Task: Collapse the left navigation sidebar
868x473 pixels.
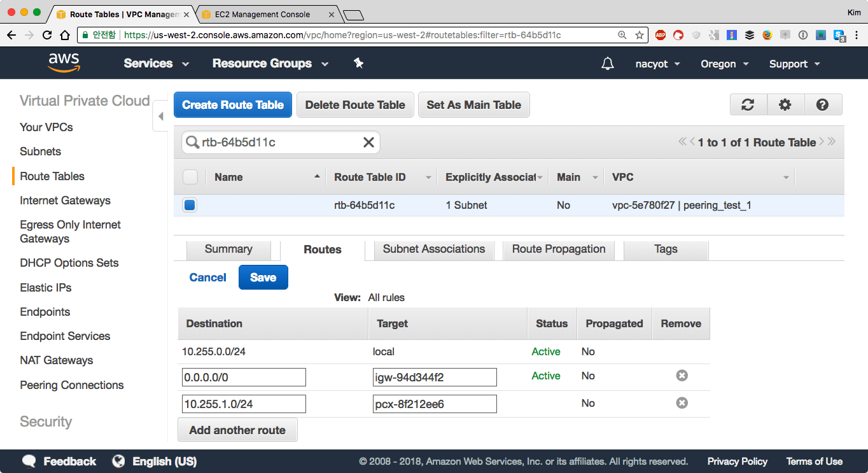Action: pyautogui.click(x=160, y=116)
